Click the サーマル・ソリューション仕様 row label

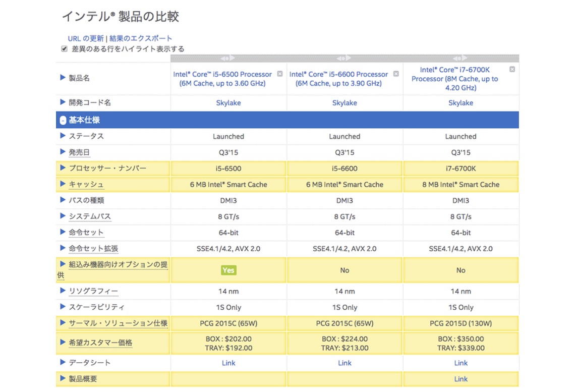(119, 323)
